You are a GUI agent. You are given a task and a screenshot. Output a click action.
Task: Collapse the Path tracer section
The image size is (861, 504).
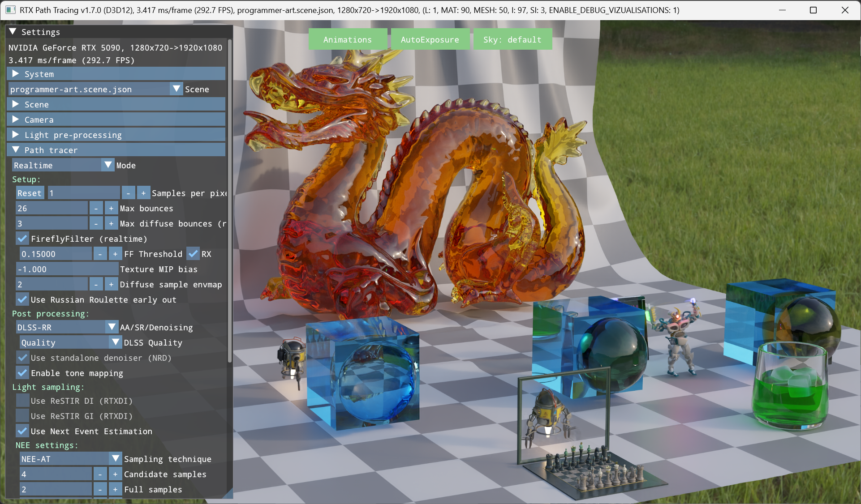click(116, 150)
